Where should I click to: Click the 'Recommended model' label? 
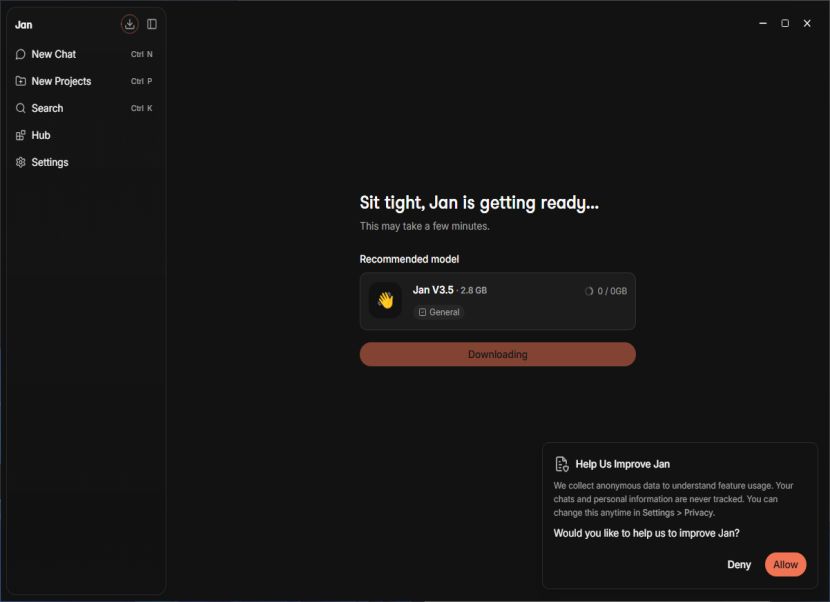coord(409,259)
